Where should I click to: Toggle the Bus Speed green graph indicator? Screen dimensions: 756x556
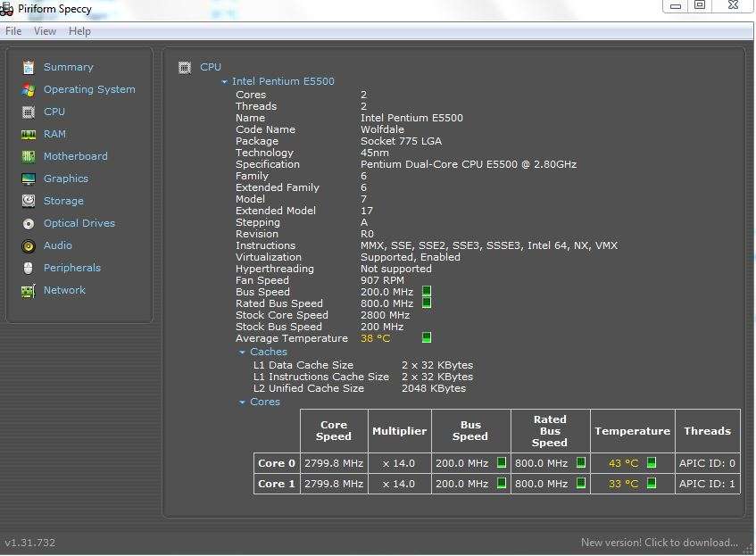pyautogui.click(x=427, y=292)
